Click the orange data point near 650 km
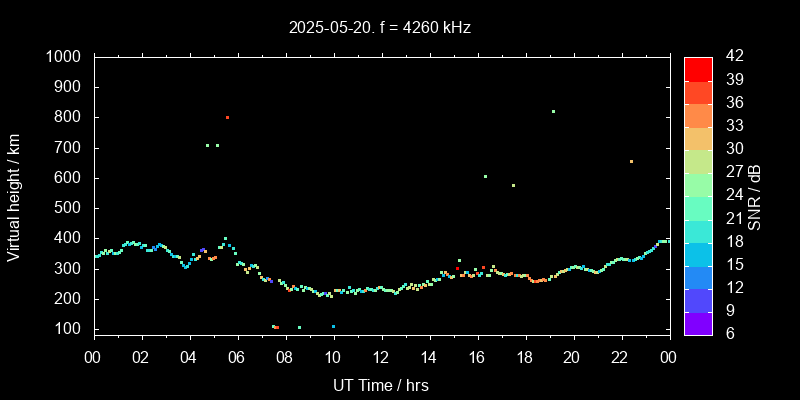Screen dimensions: 800x400 pyautogui.click(x=631, y=161)
